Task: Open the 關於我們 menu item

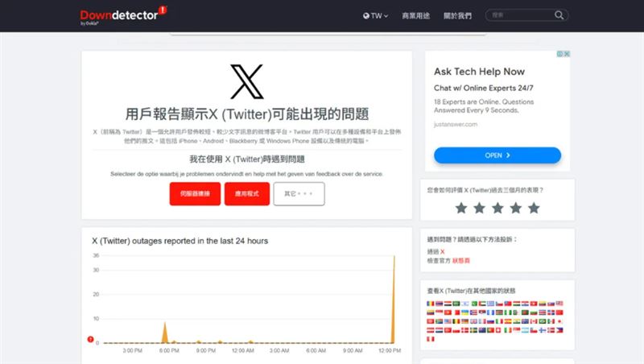Action: click(457, 15)
